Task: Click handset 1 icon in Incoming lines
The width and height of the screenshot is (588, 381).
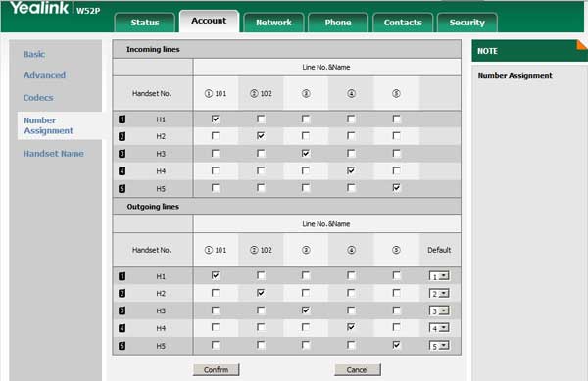Action: click(x=122, y=119)
